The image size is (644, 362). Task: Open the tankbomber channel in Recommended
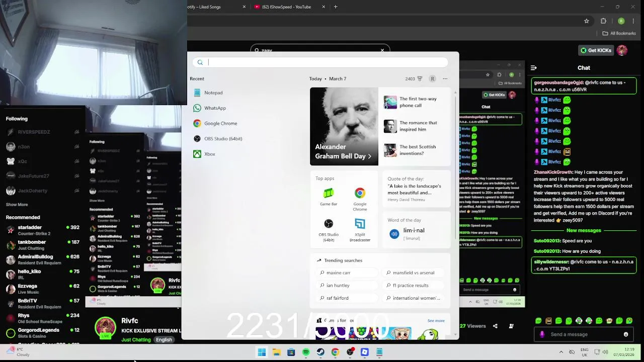(42, 245)
